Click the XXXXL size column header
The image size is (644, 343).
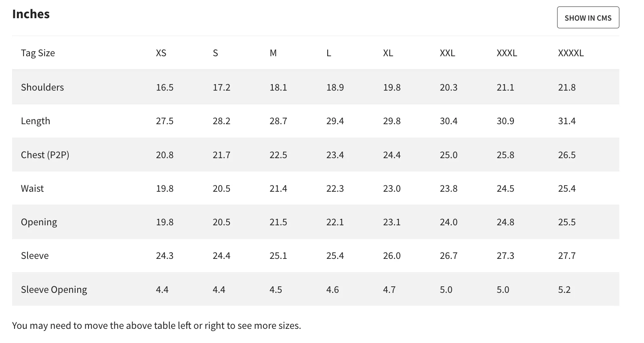pyautogui.click(x=571, y=53)
